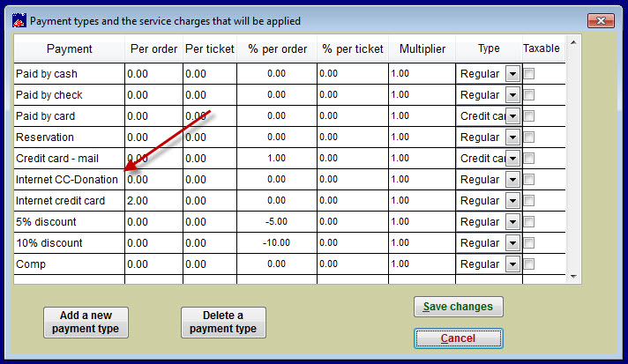Cancel the payment types dialog
Screen dimensions: 628x364
tap(458, 338)
